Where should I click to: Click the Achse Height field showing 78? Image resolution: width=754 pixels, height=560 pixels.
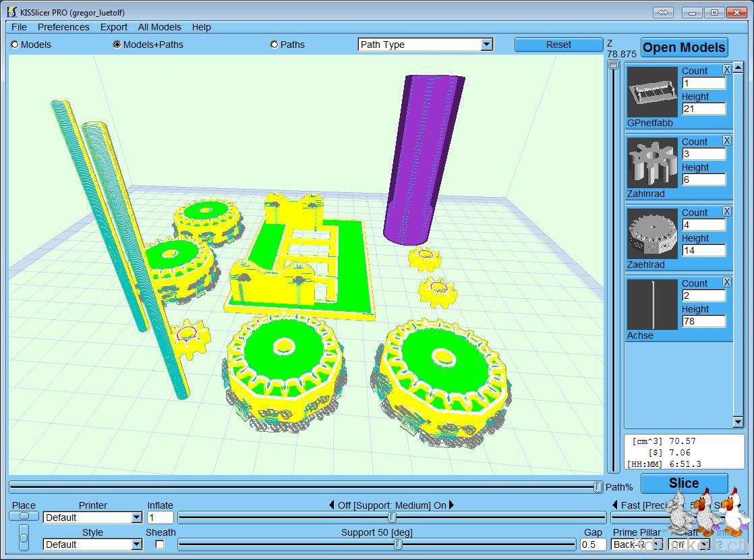click(703, 321)
